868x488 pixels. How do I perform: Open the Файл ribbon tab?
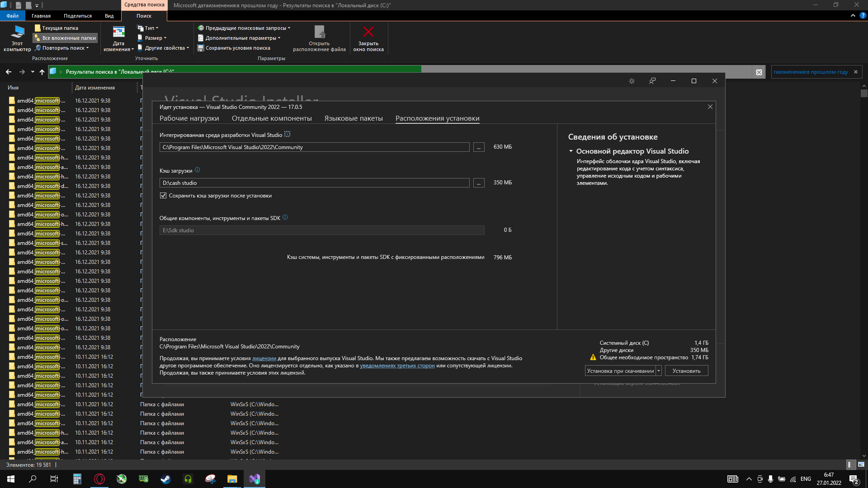[x=13, y=16]
